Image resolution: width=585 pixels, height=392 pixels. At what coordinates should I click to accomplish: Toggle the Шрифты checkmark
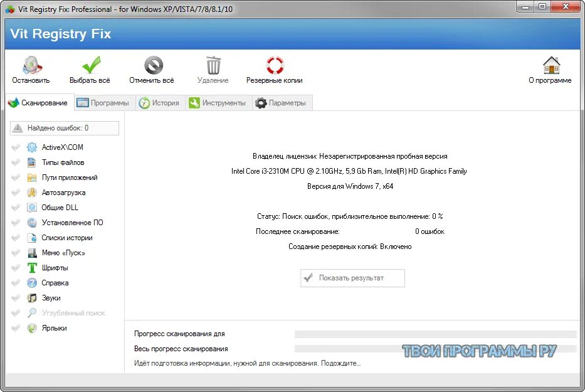click(15, 268)
